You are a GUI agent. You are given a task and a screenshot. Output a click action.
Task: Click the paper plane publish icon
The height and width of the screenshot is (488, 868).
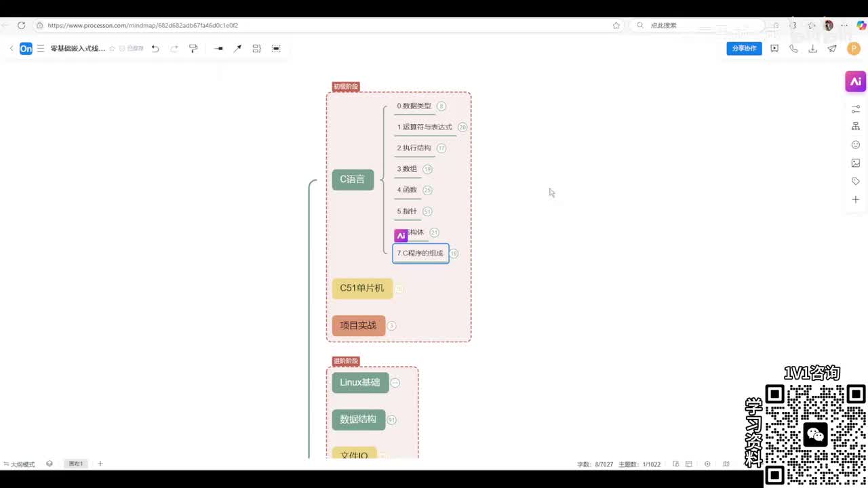coord(832,49)
